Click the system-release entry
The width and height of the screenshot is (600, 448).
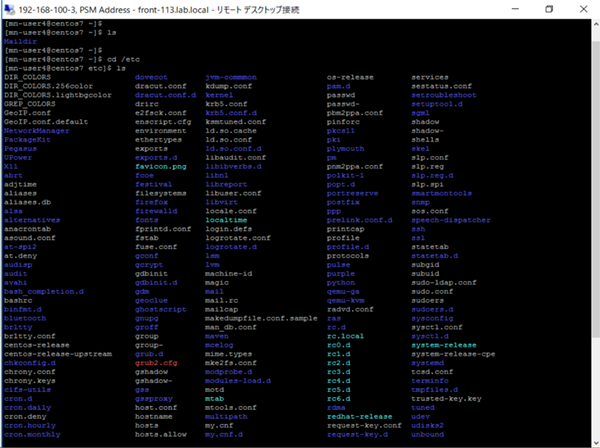click(444, 345)
